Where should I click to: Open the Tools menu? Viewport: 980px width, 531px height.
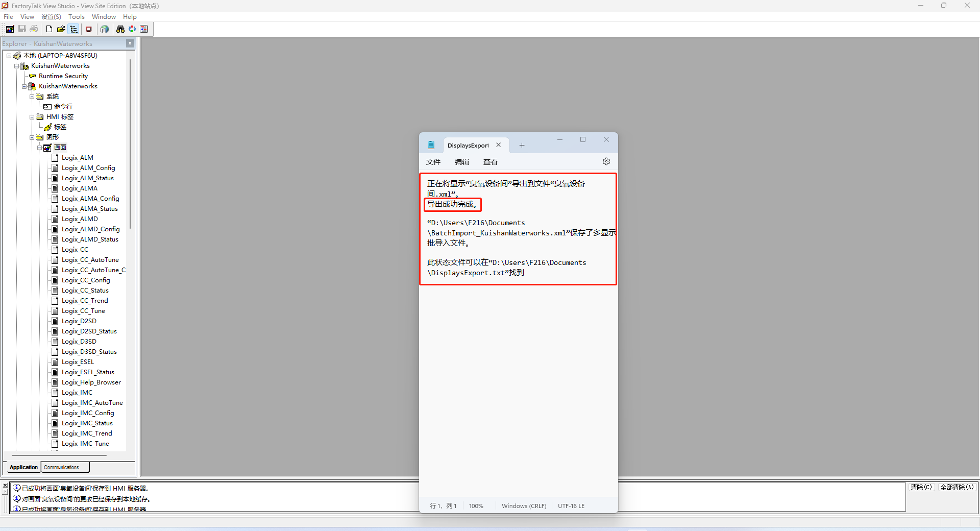coord(77,17)
